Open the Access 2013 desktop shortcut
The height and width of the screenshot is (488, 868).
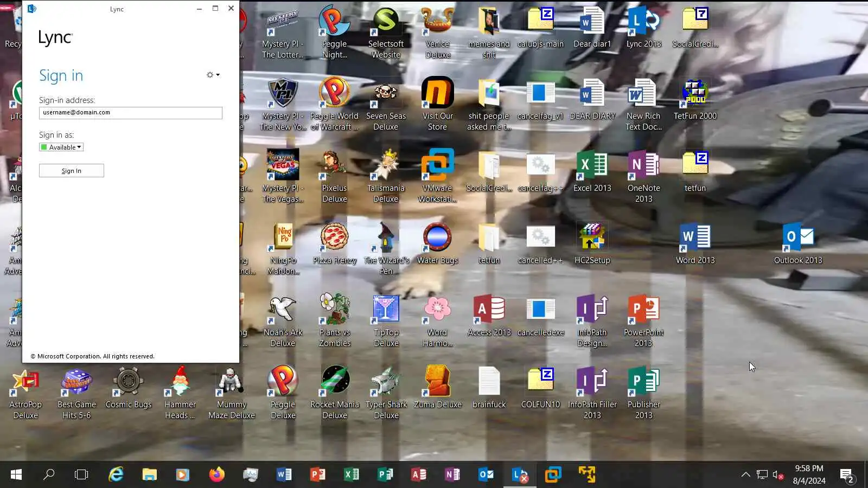[489, 317]
